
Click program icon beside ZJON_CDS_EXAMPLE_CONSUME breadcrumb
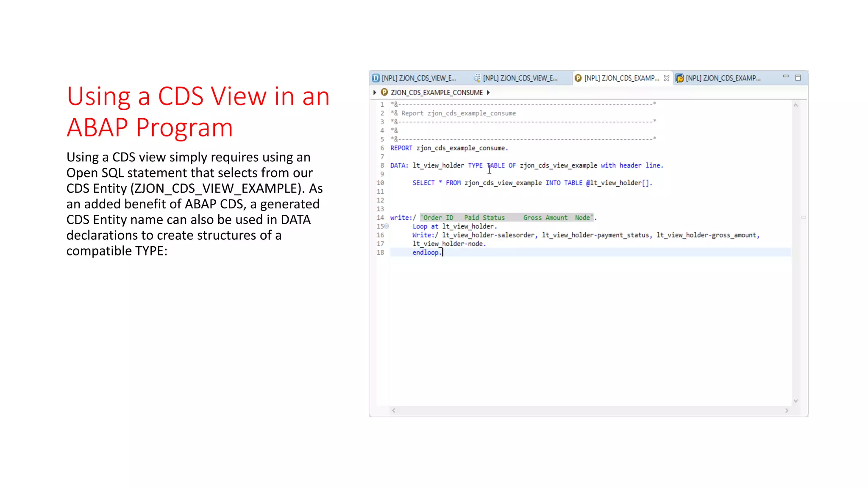click(384, 92)
